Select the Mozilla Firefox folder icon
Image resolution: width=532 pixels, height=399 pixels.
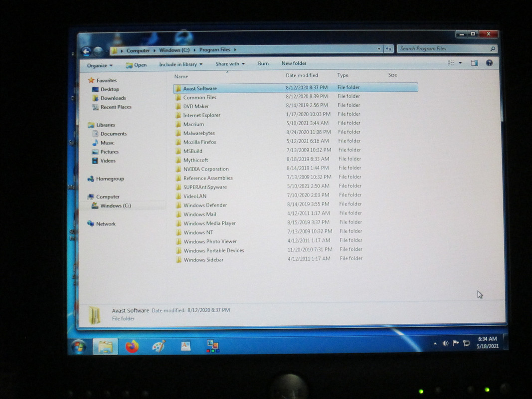[178, 142]
